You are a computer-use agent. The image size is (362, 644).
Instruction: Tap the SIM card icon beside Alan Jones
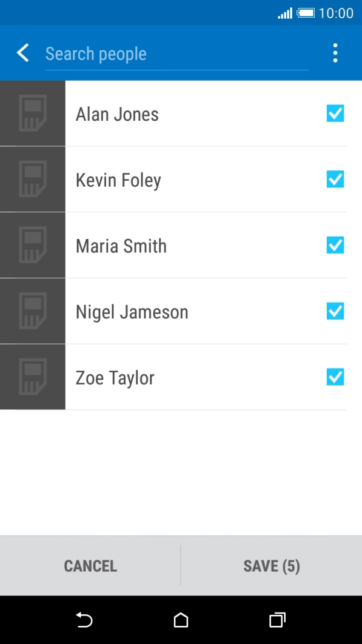(33, 113)
